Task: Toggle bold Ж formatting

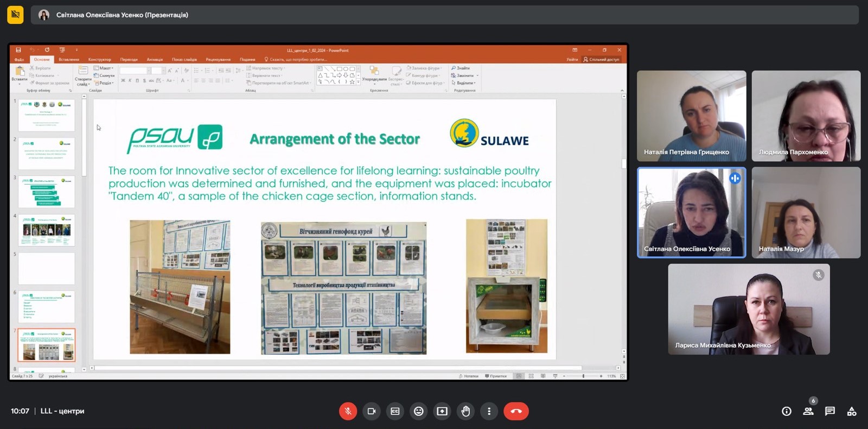Action: click(123, 80)
